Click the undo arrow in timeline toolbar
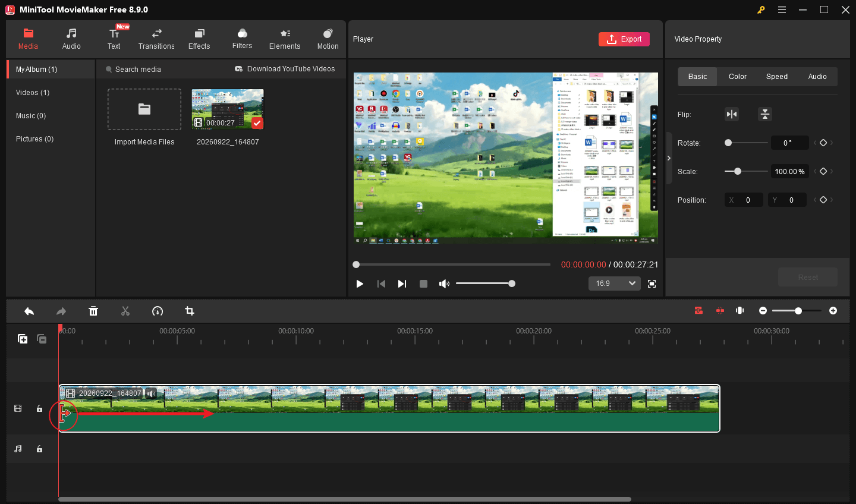 [x=29, y=311]
